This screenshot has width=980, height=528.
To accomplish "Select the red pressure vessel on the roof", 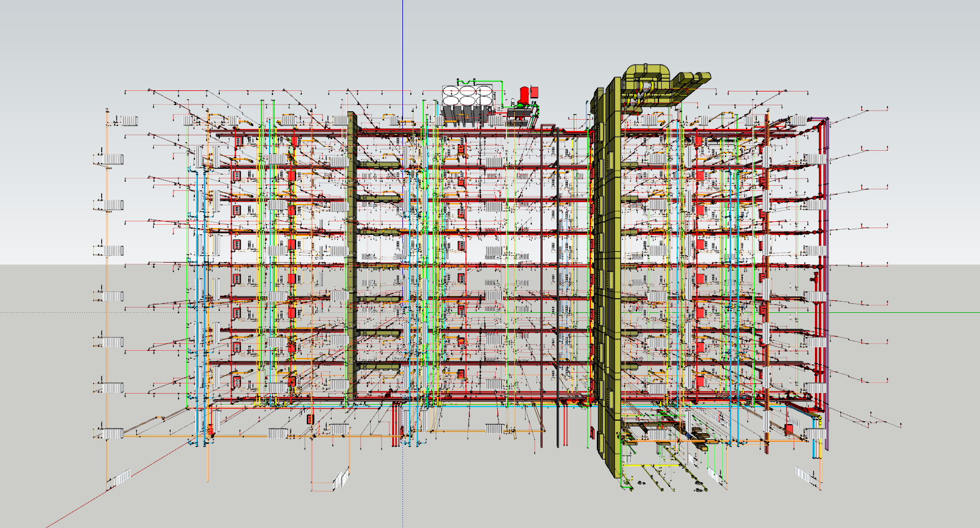I will 524,95.
